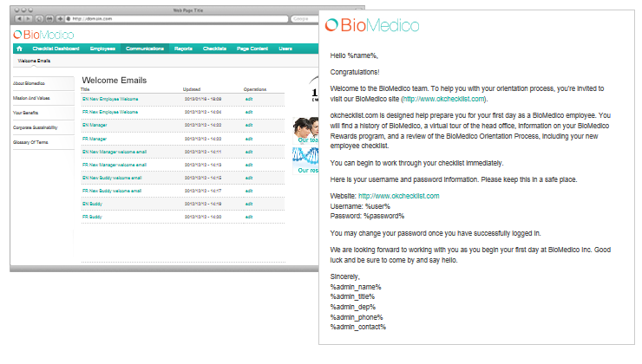This screenshot has width=642, height=364.
Task: Open the Page Content menu item
Action: coord(252,49)
